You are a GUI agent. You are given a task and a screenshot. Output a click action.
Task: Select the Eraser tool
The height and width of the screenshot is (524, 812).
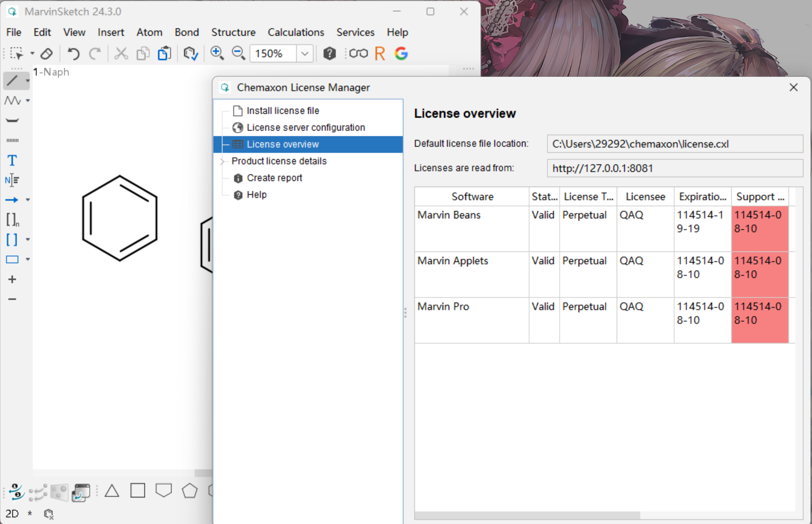(x=46, y=53)
